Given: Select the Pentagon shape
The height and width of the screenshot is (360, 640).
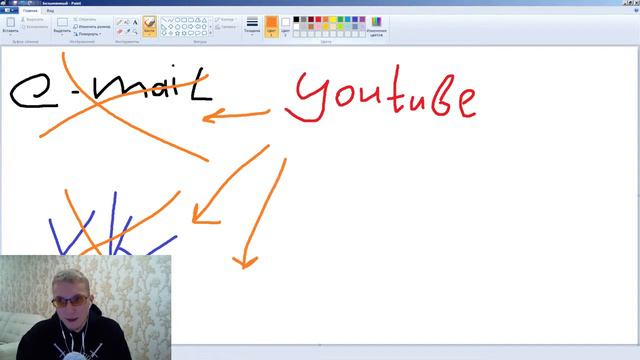Looking at the screenshot, I should click(x=178, y=27).
